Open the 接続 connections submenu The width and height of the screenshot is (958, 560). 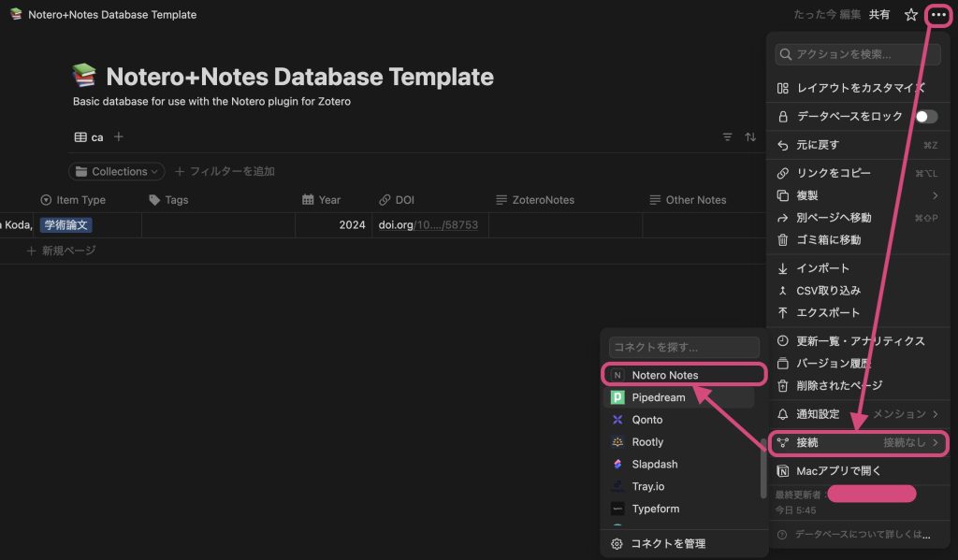(857, 442)
